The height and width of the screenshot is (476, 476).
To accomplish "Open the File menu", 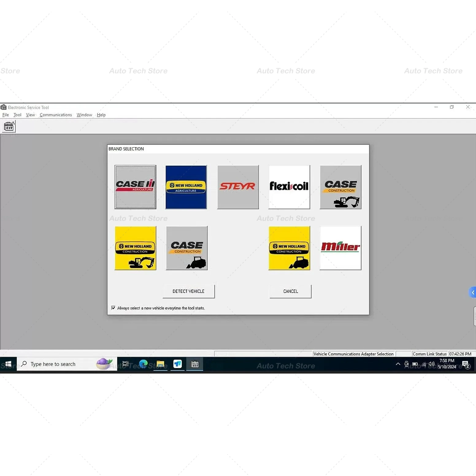I will pyautogui.click(x=6, y=115).
